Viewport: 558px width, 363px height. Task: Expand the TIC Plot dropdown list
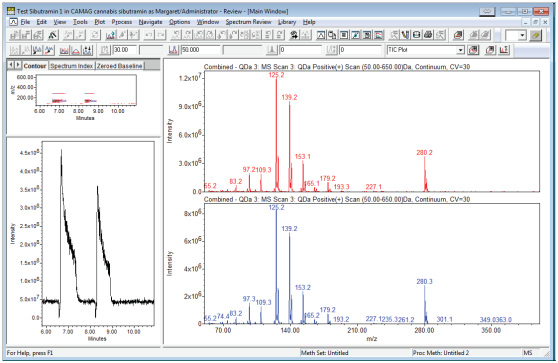point(460,50)
